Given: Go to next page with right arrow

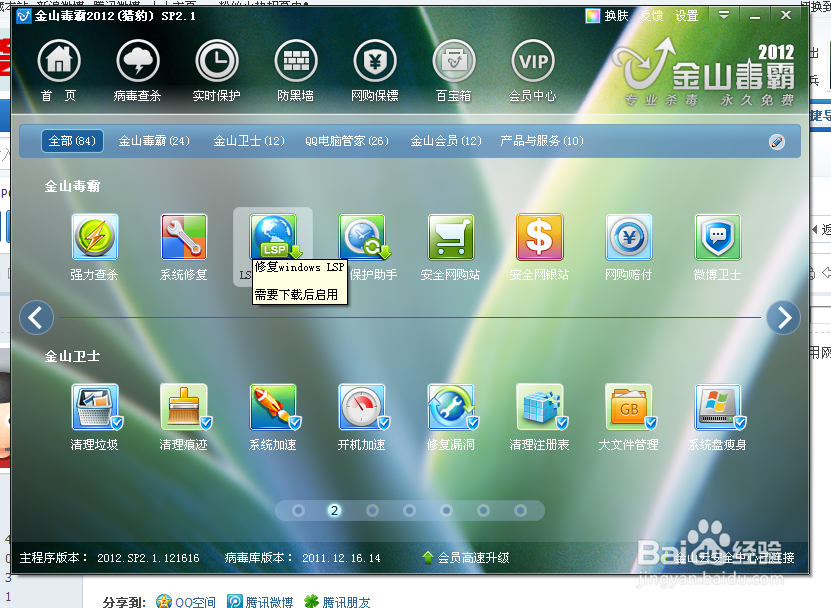Looking at the screenshot, I should click(783, 317).
